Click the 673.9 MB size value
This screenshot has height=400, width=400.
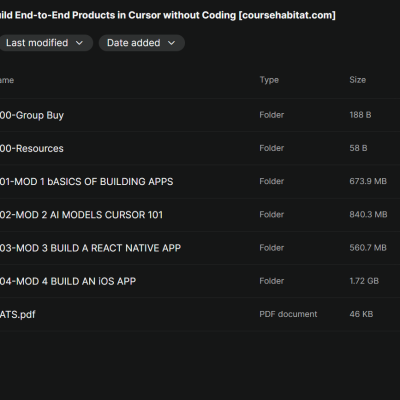(x=368, y=181)
